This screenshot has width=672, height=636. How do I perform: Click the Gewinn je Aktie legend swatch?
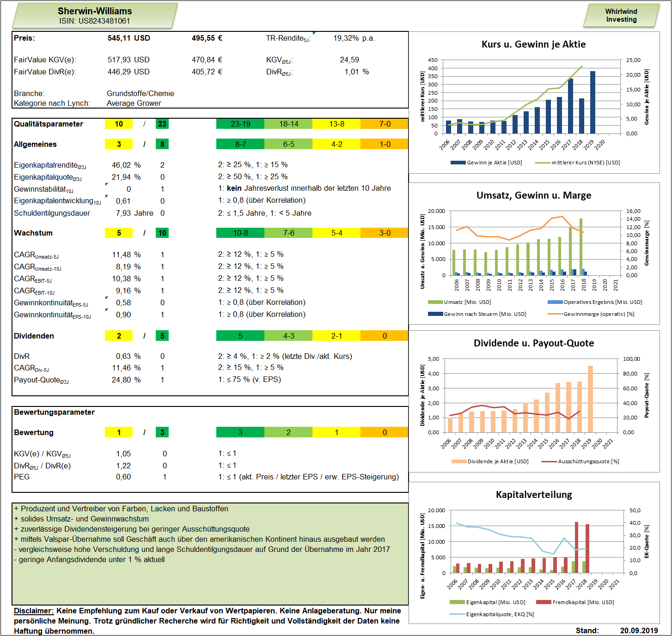tap(458, 163)
